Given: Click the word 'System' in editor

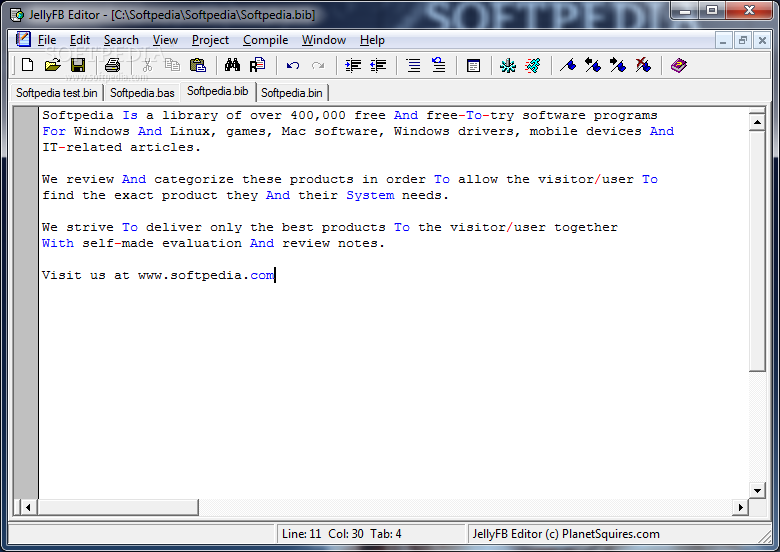Looking at the screenshot, I should coord(370,195).
